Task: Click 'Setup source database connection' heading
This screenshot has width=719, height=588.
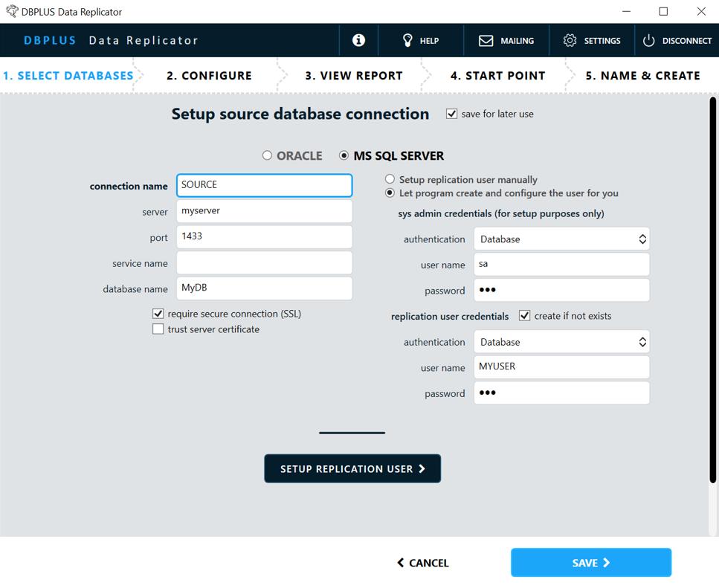Action: point(300,114)
